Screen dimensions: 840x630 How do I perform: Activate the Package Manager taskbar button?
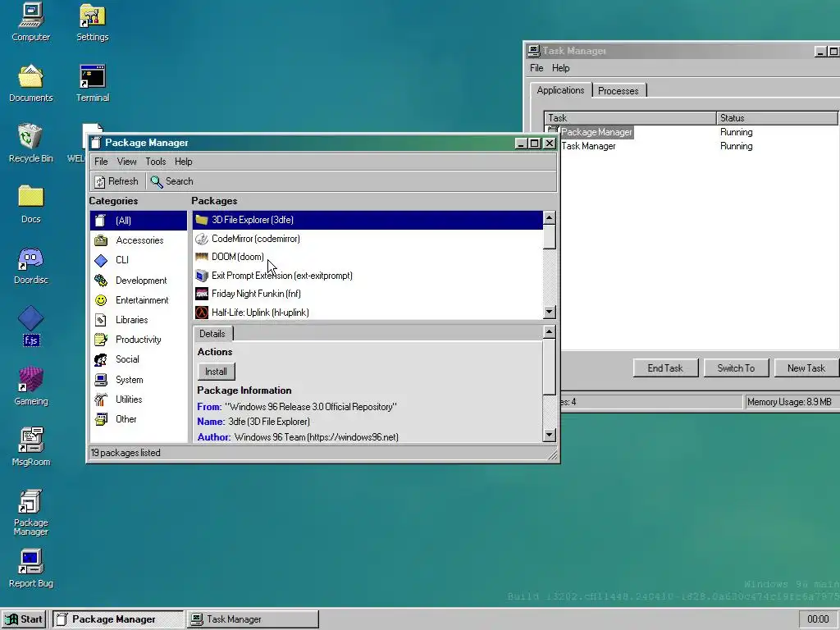click(x=118, y=619)
